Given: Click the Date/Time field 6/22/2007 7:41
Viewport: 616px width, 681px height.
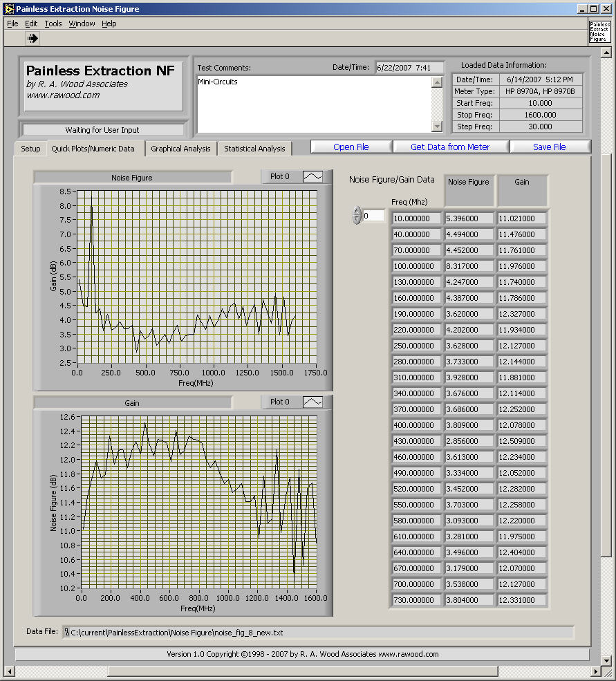Looking at the screenshot, I should click(x=409, y=68).
